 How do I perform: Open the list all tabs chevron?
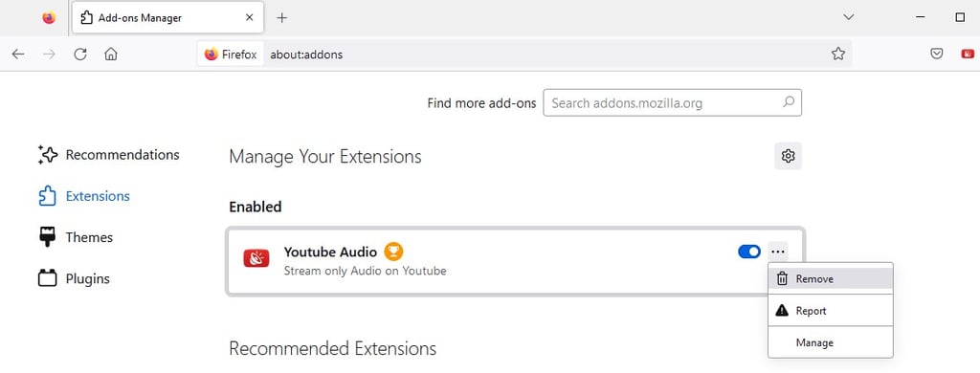click(848, 17)
